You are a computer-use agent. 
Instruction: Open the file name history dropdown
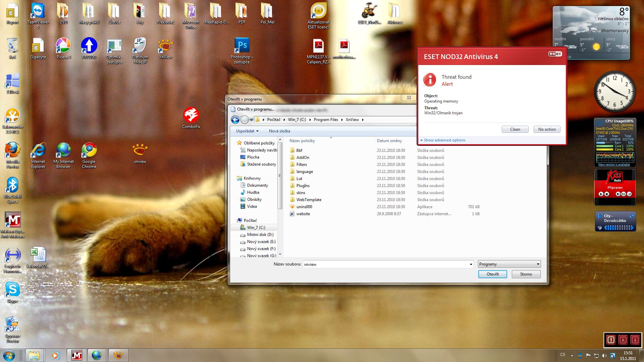(471, 264)
